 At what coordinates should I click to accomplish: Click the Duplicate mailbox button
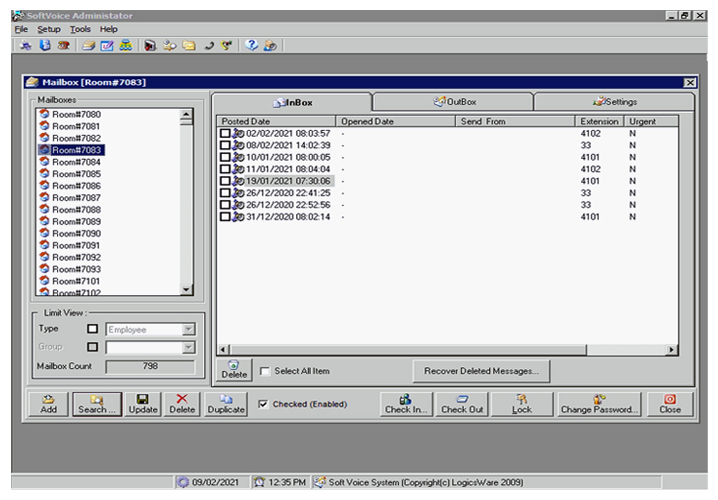226,404
